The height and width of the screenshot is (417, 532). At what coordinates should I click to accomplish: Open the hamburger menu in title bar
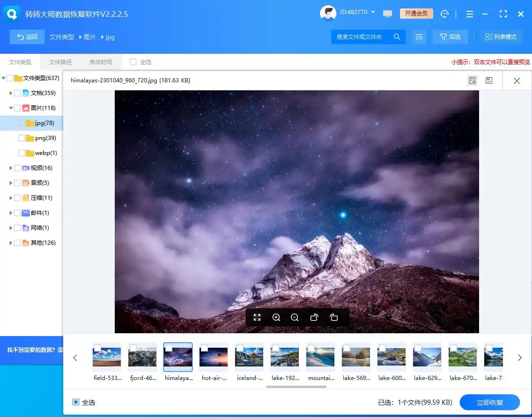pyautogui.click(x=469, y=14)
